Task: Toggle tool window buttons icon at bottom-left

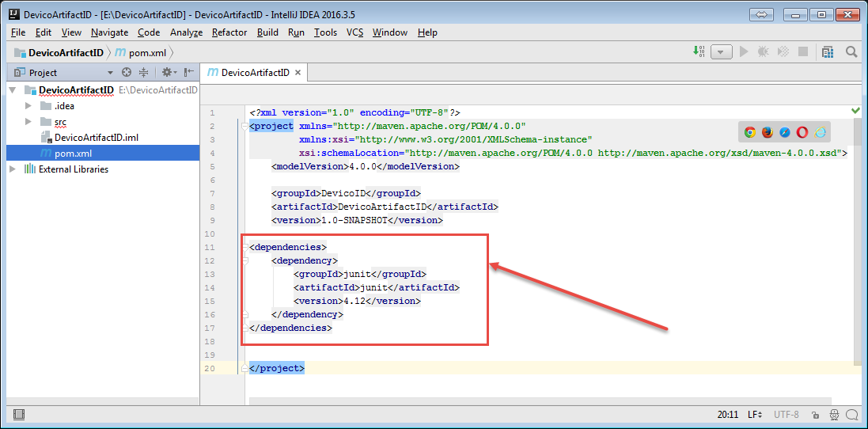Action: click(18, 414)
